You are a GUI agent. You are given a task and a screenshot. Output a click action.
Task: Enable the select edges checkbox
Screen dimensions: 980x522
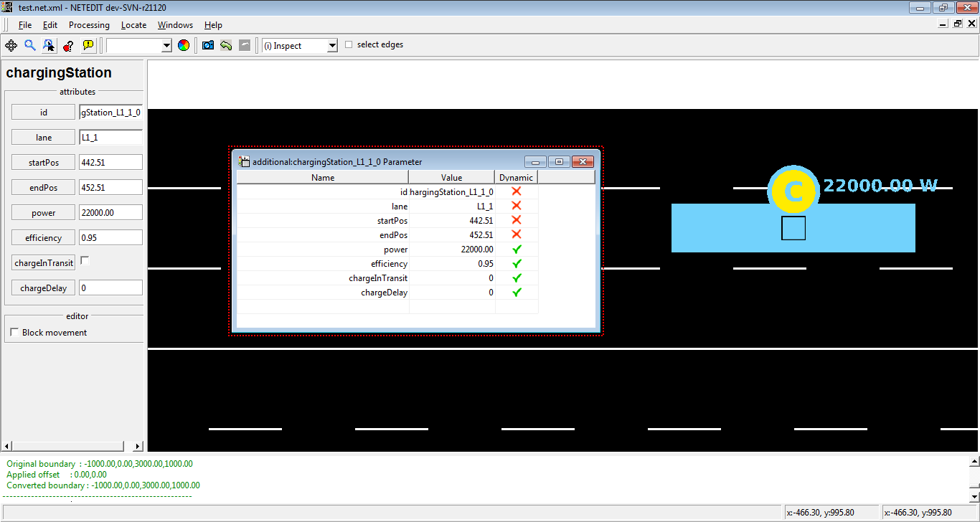point(349,44)
